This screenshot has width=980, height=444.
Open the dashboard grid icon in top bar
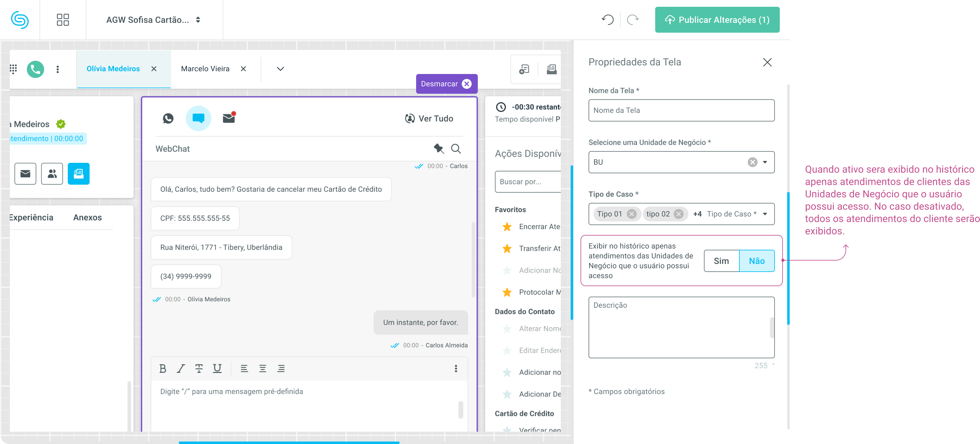coord(63,20)
